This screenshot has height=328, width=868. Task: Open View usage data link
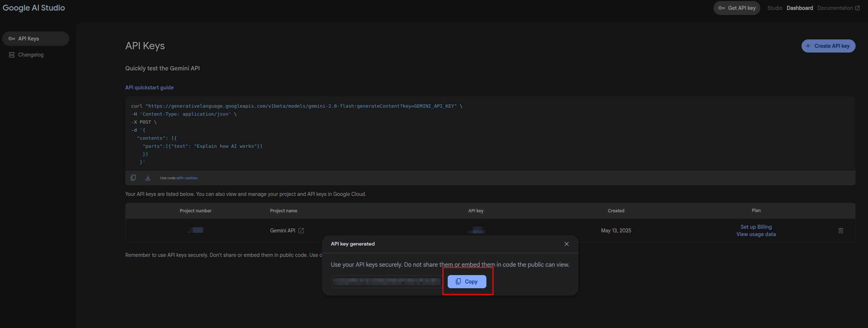click(756, 234)
